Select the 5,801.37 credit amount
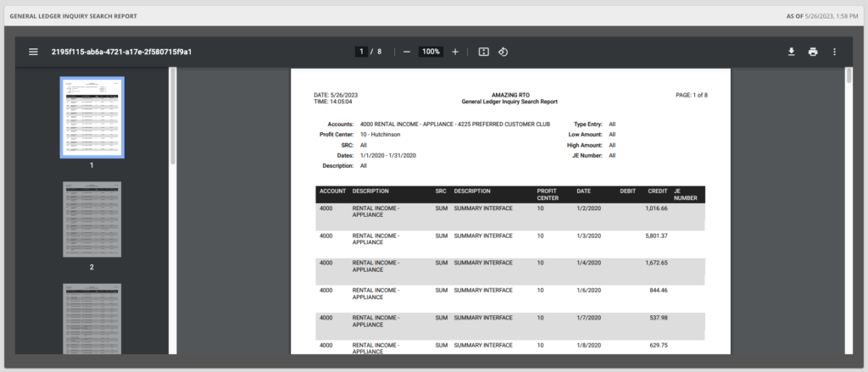 (656, 236)
